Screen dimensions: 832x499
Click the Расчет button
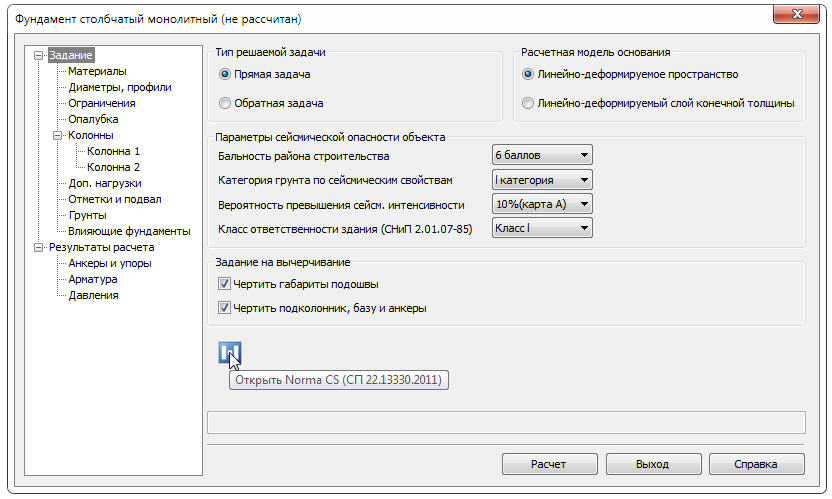[548, 465]
